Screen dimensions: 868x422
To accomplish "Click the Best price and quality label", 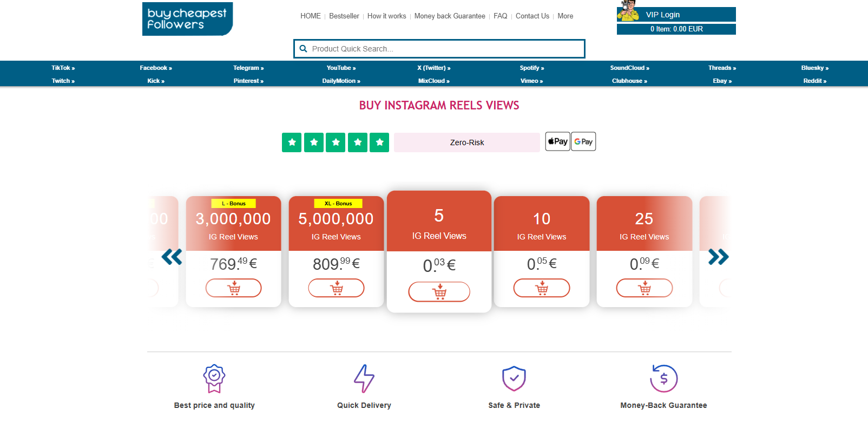I will [x=214, y=405].
